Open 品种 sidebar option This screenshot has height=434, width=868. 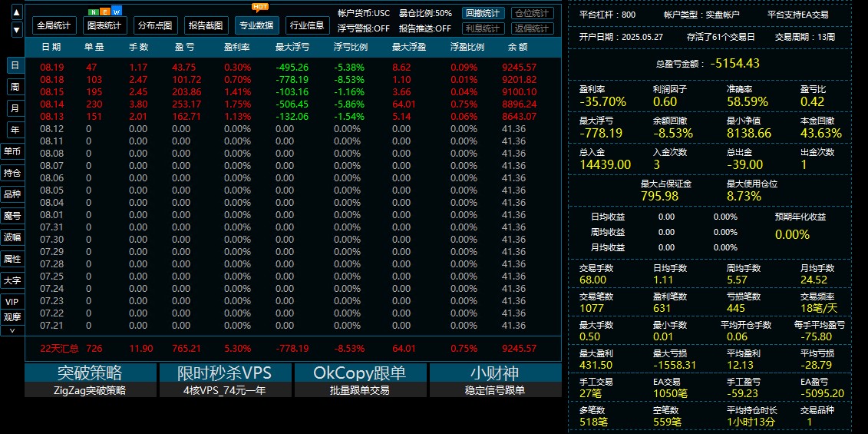click(12, 194)
